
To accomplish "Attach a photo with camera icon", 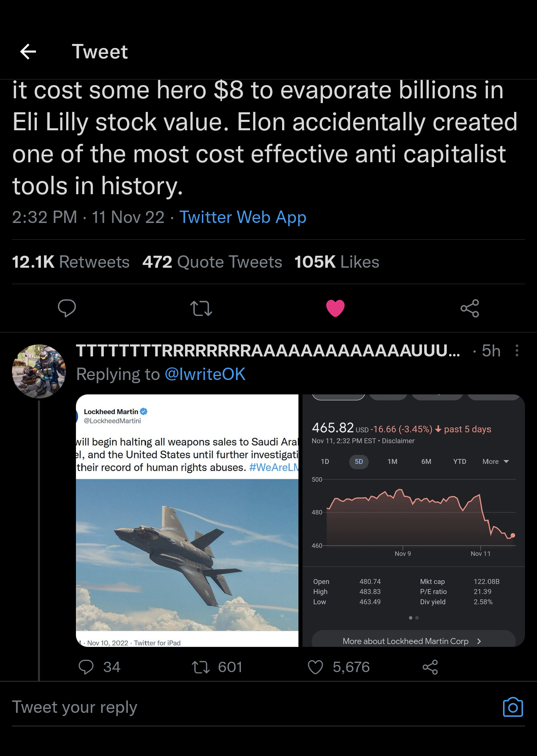I will [513, 707].
